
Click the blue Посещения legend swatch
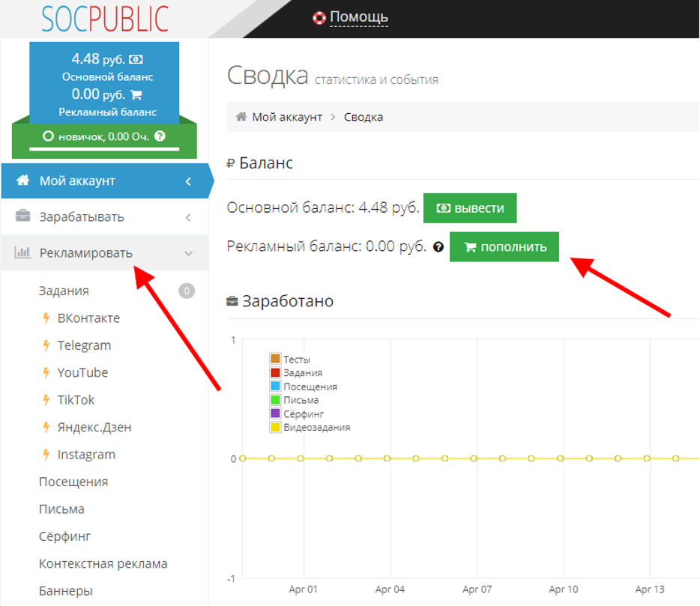(x=275, y=386)
